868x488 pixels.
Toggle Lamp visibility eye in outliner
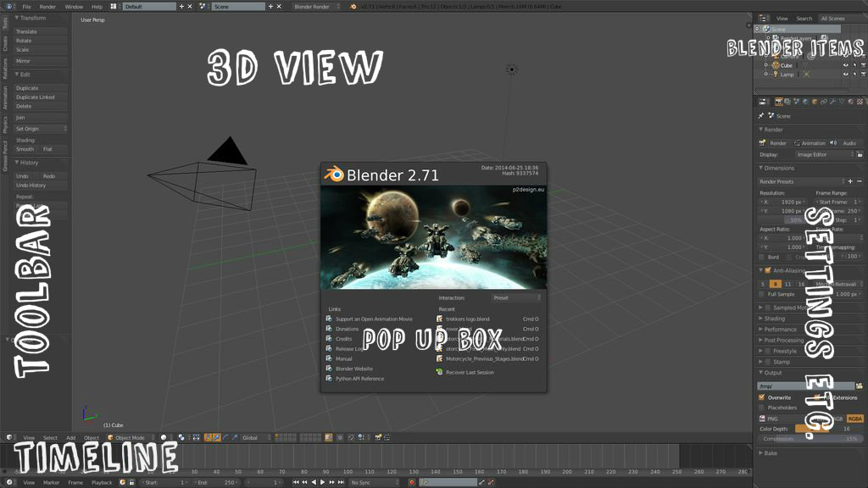[x=845, y=75]
